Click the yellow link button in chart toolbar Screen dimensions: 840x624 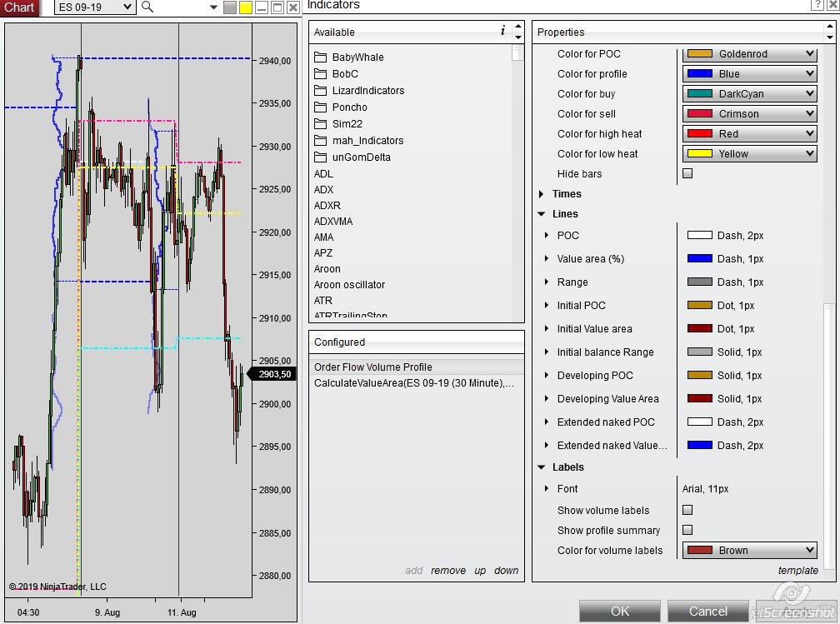[246, 7]
